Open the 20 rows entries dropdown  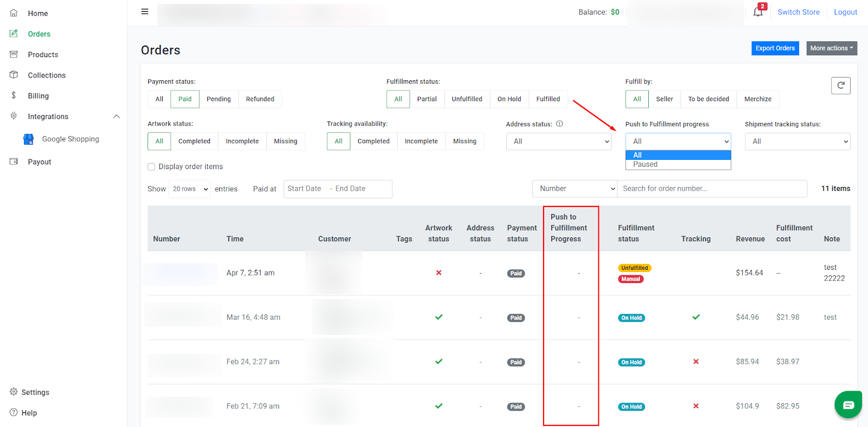(x=189, y=189)
